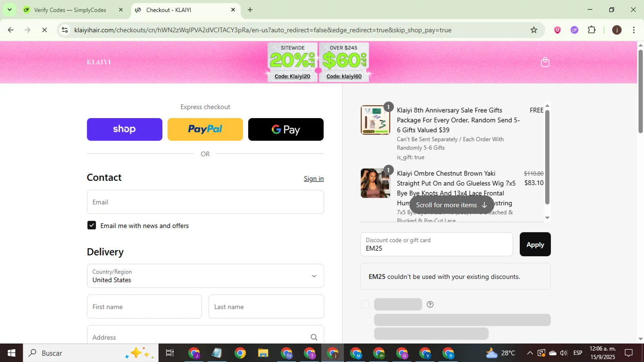Image resolution: width=644 pixels, height=362 pixels.
Task: Expand the Country/Region dropdown
Action: 205,276
